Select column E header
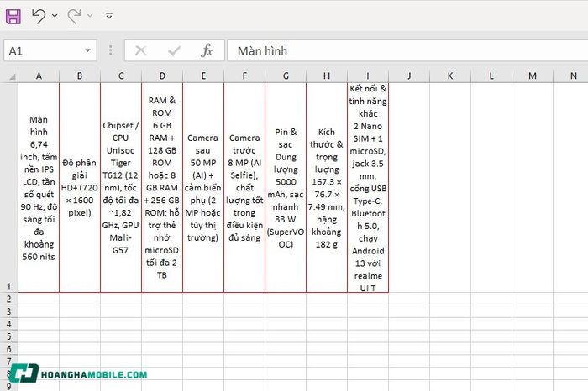 pos(203,76)
